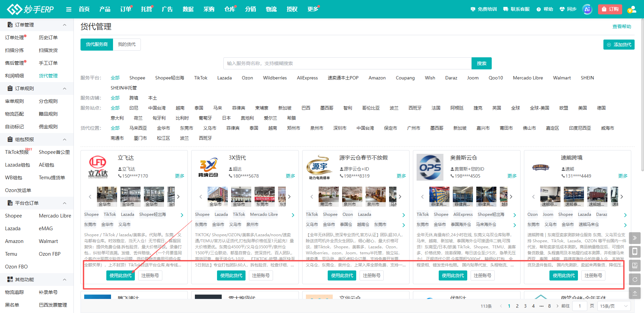This screenshot has width=644, height=313.
Task: Open first 金华市 warehouse photo on 立飞达
Action: 107,197
